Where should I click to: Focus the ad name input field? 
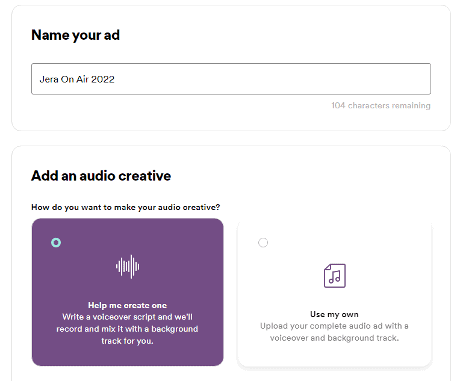click(x=231, y=79)
